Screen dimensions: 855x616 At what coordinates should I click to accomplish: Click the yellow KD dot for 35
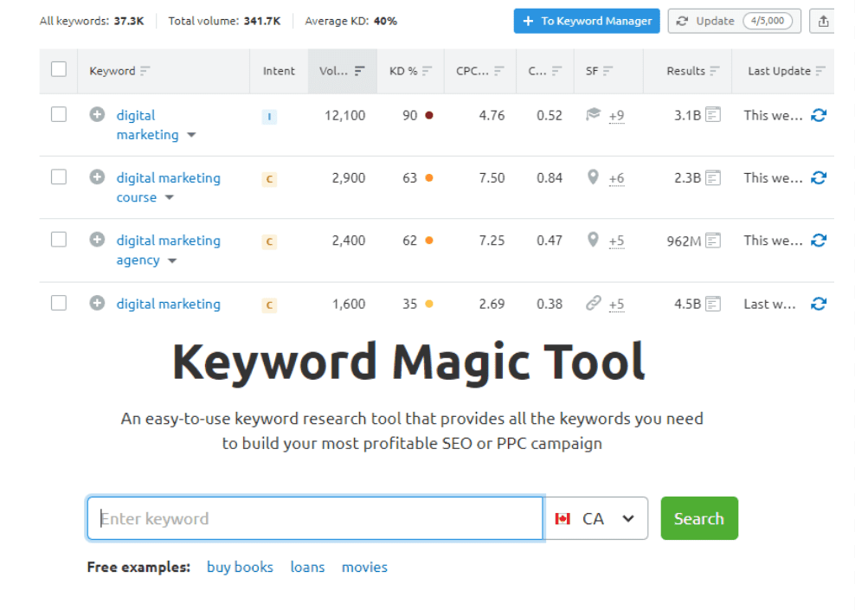(x=429, y=304)
